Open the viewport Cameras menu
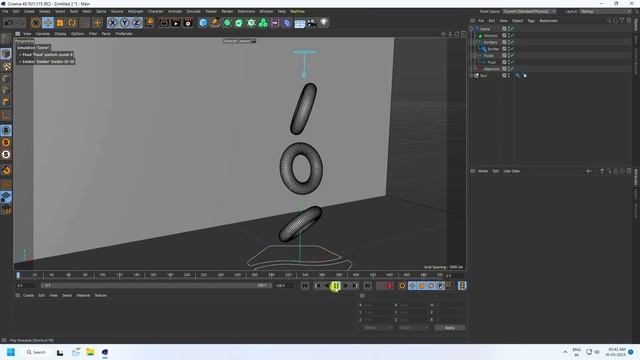Screen dimensions: 640x360 [43, 34]
